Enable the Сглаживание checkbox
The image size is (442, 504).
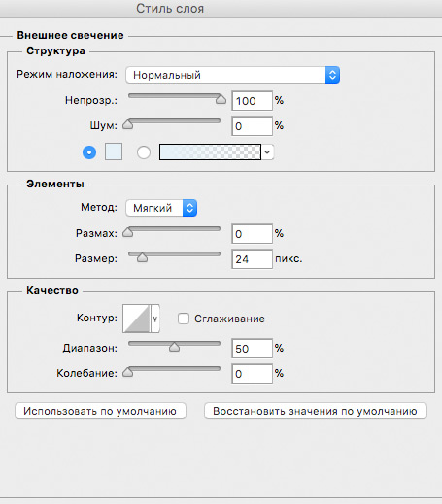[x=184, y=319]
